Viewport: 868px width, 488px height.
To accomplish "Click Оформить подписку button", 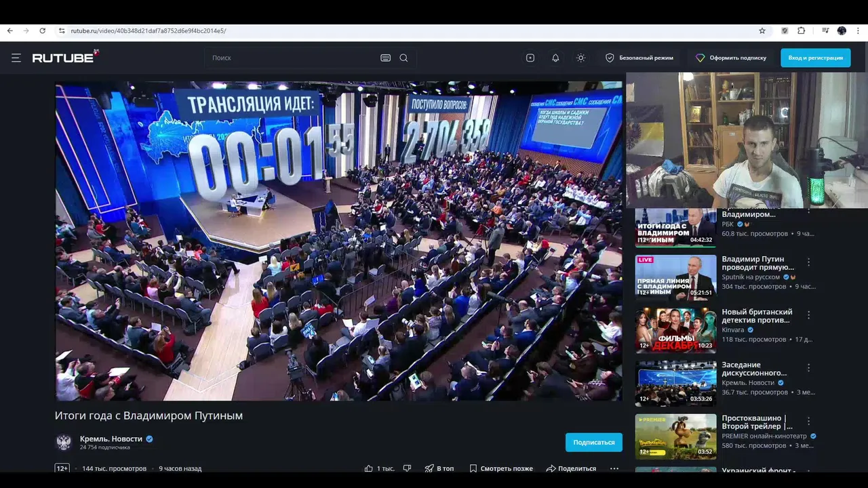I will pos(731,58).
